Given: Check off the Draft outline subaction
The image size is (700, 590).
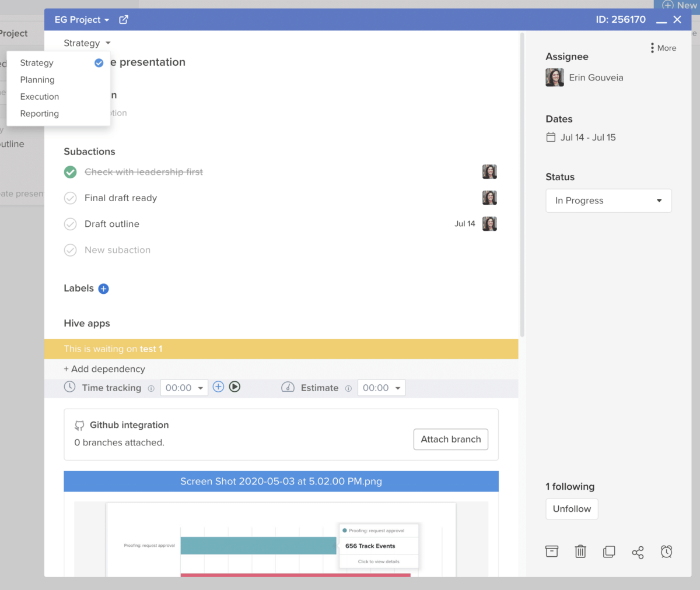Looking at the screenshot, I should [x=70, y=224].
